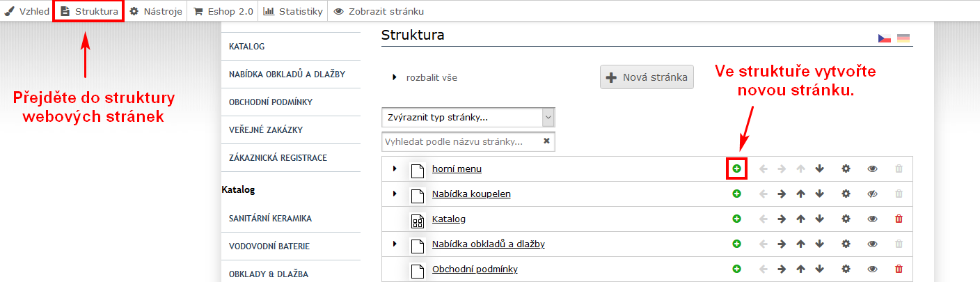
Task: Expand all pages with rozbalit vše
Action: click(432, 77)
